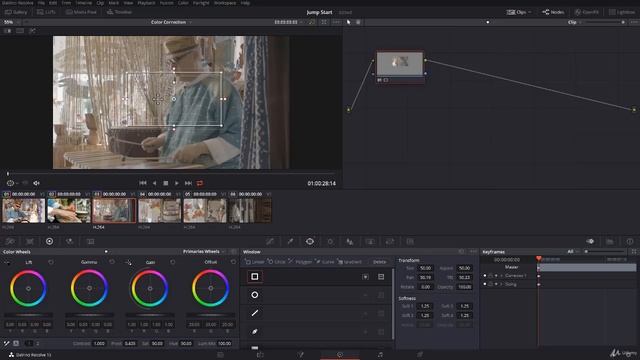This screenshot has width=640, height=360.
Task: Toggle the Nodes panel
Action: pyautogui.click(x=553, y=12)
